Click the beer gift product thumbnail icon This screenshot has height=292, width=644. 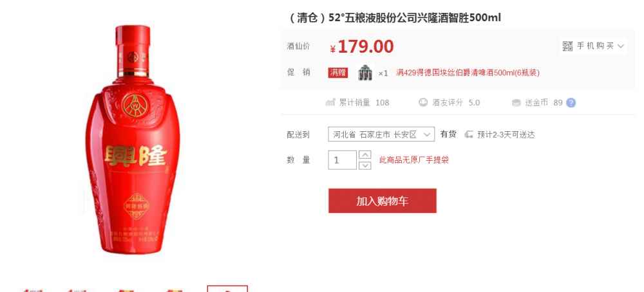point(365,73)
